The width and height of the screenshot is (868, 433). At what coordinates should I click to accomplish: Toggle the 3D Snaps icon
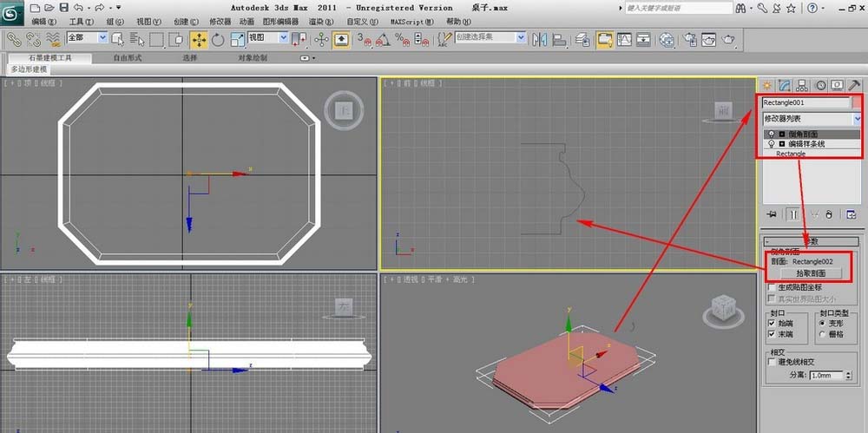365,39
